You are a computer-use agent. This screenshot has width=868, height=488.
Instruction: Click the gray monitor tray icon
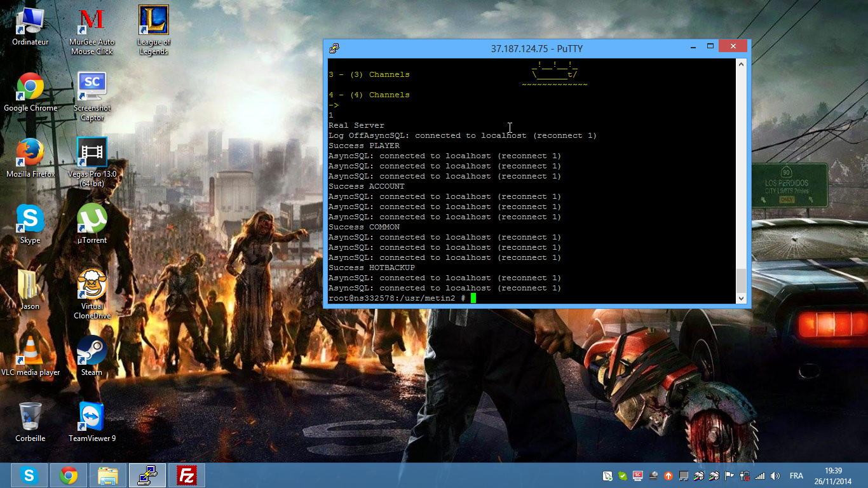684,476
